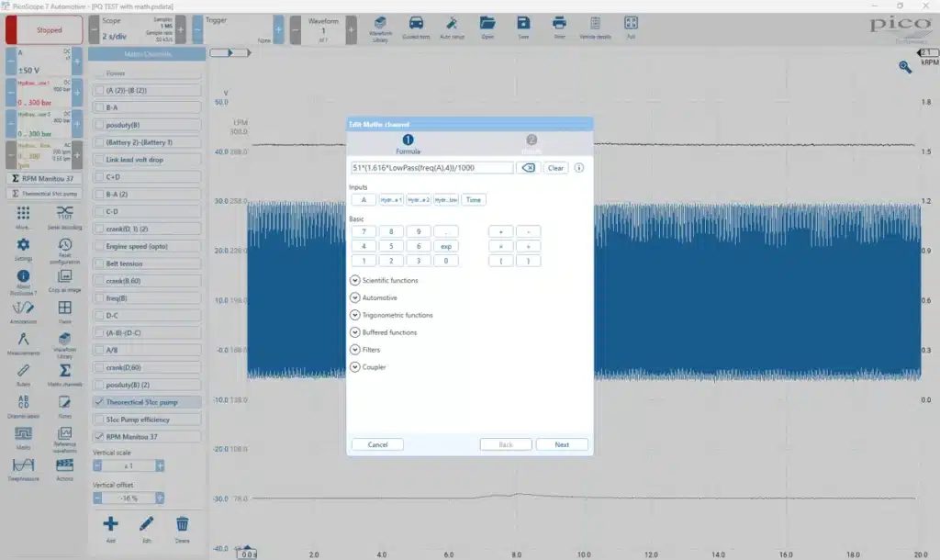Add a new maths channel
Screen dimensions: 940x560
[x=110, y=529]
